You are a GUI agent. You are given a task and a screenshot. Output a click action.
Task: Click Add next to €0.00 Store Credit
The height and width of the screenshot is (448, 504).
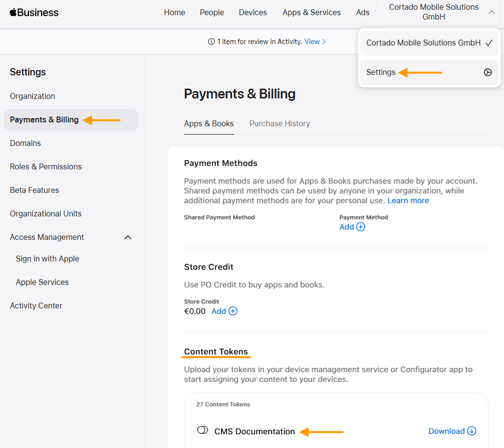tap(219, 311)
